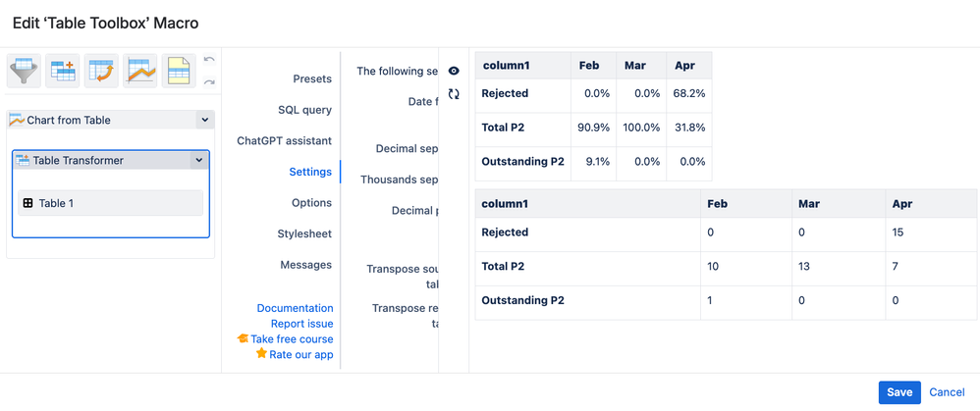This screenshot has height=411, width=980.
Task: Add the Table Transformer macro from toolbar
Action: point(64,71)
